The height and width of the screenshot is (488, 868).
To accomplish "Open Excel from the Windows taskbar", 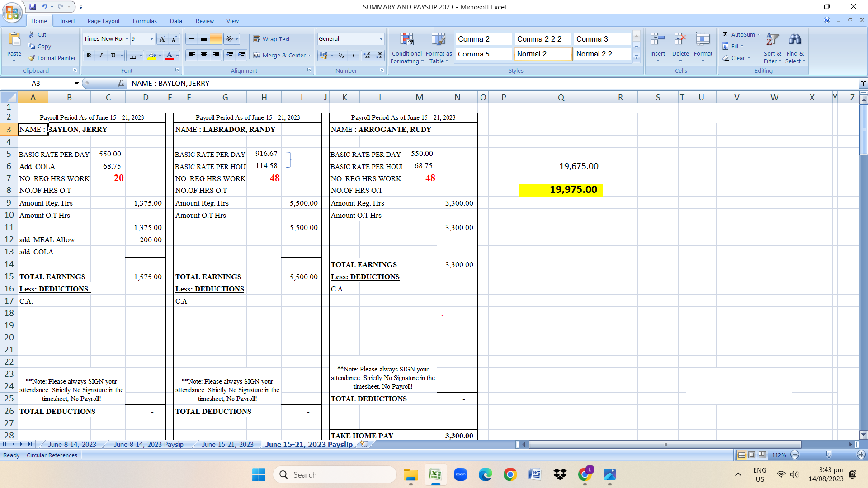I will [435, 474].
